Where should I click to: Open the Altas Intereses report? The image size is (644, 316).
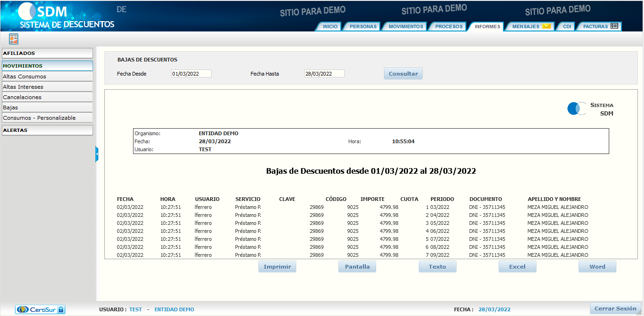coord(47,87)
